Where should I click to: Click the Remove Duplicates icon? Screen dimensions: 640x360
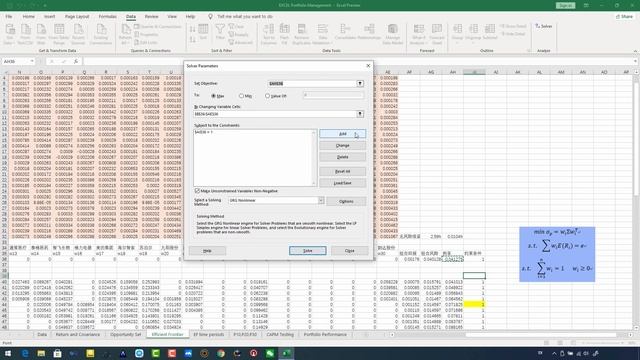302,34
